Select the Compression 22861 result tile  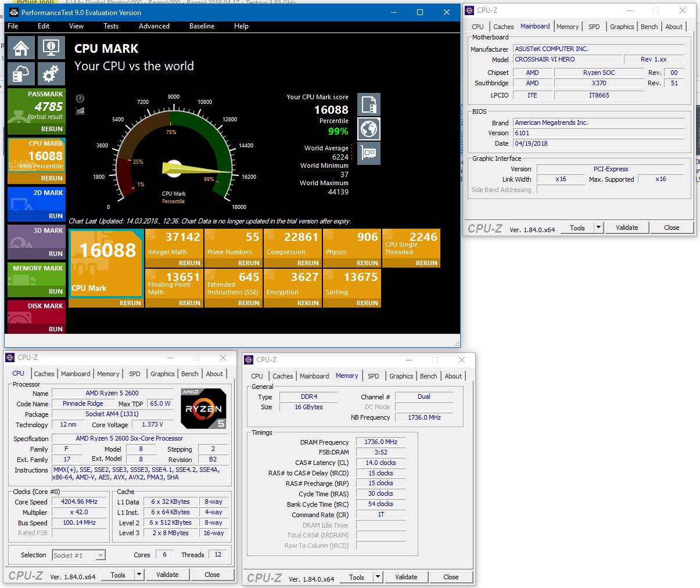[292, 243]
